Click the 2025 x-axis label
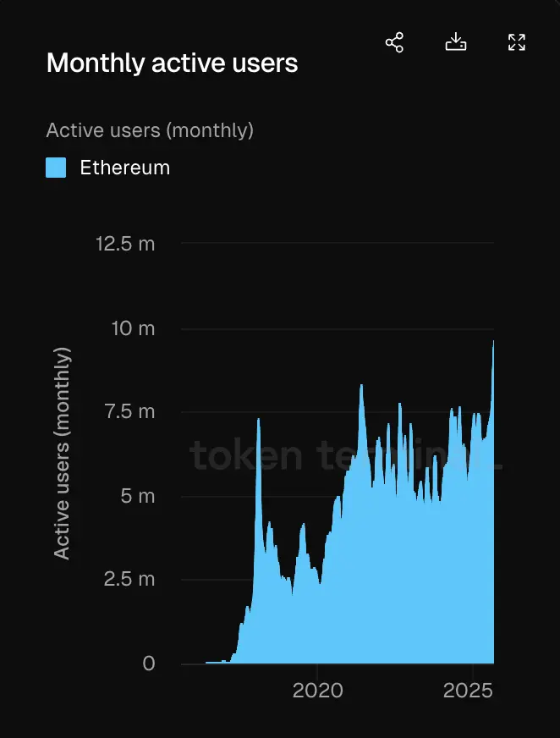The width and height of the screenshot is (560, 738). click(x=468, y=691)
